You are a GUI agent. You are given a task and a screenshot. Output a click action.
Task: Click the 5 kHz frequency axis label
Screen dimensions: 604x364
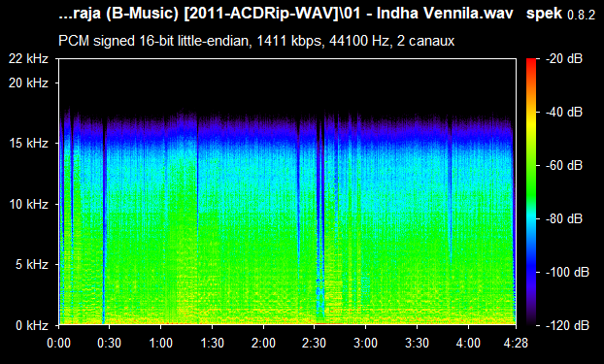pyautogui.click(x=32, y=265)
